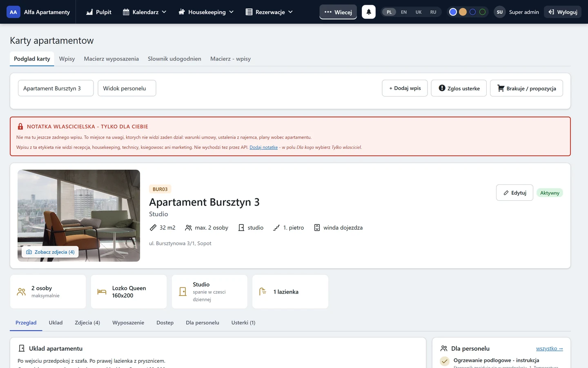Switch to the Podglad karty tab

point(32,59)
